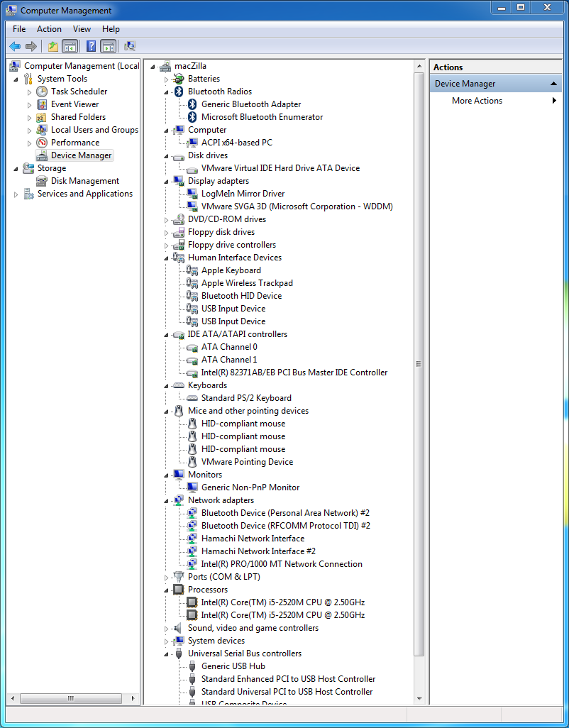Open the File menu
The height and width of the screenshot is (728, 569).
pyautogui.click(x=19, y=29)
